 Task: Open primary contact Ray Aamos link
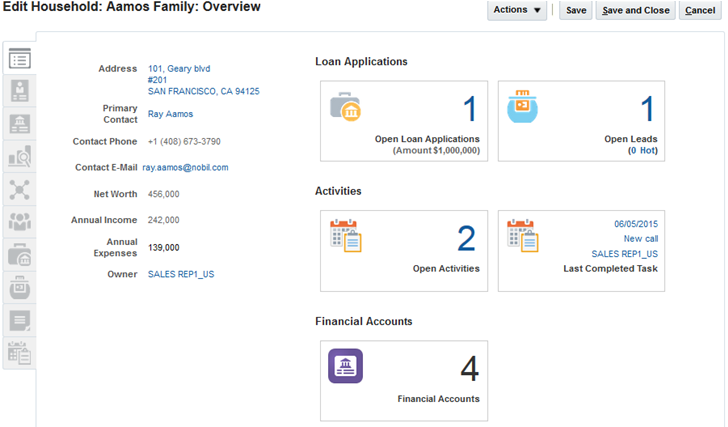click(170, 114)
